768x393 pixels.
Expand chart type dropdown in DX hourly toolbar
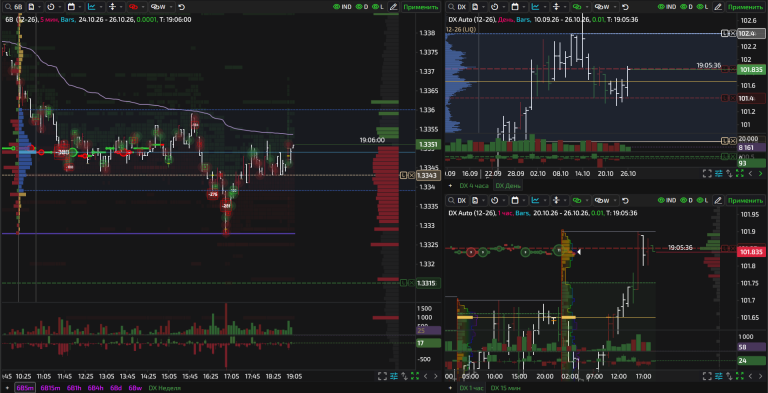[x=545, y=200]
